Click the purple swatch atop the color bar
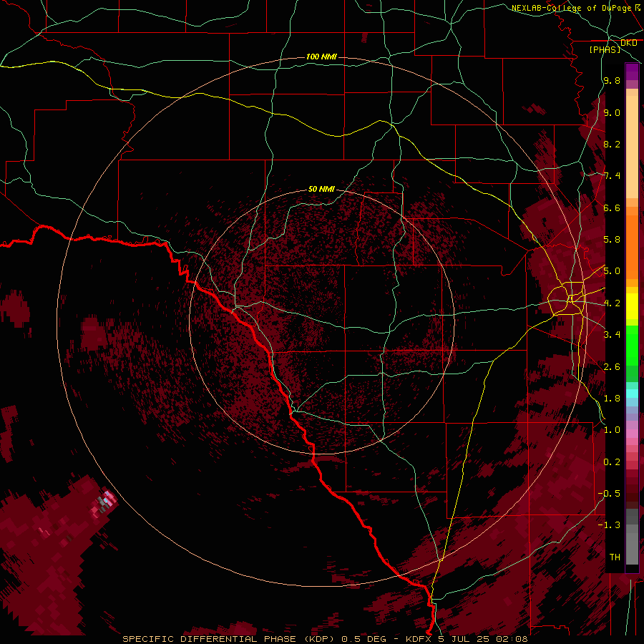 (632, 72)
